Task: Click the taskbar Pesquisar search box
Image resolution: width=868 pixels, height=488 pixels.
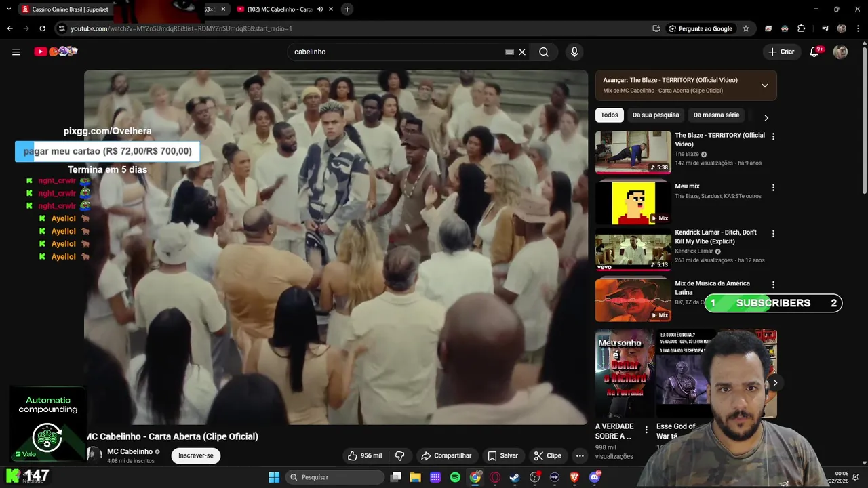Action: 335,477
